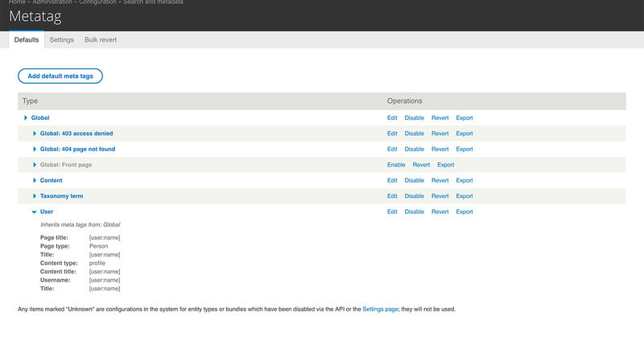Export the 403 access denied defaults

(x=464, y=134)
